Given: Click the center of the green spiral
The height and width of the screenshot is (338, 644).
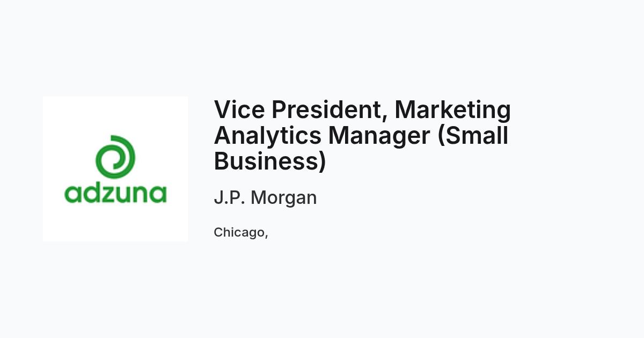Looking at the screenshot, I should tap(114, 158).
